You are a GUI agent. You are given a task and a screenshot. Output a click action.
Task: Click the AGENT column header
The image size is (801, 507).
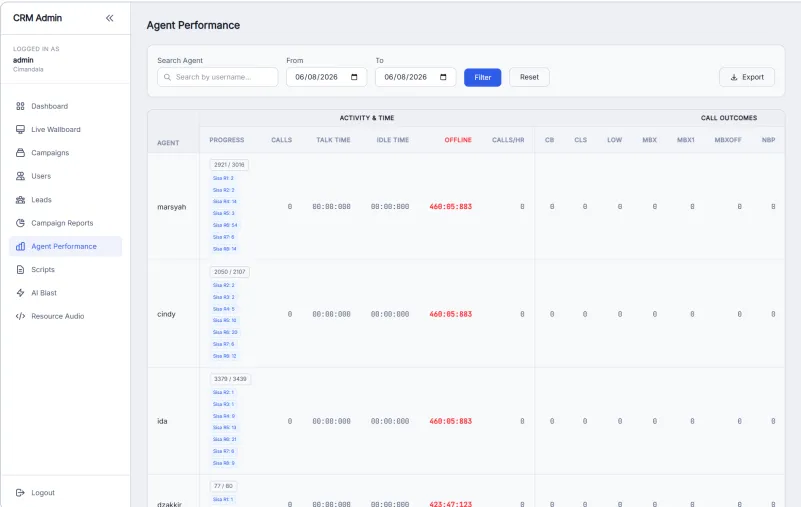click(168, 143)
